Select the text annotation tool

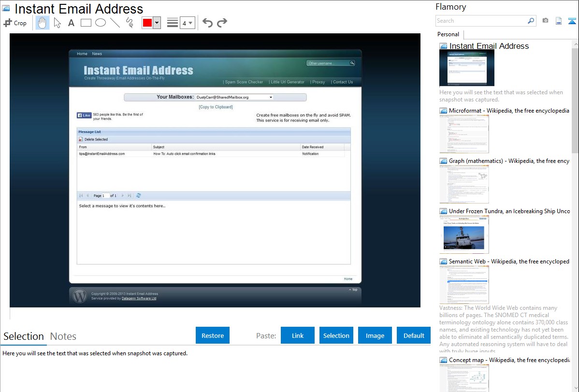click(x=71, y=23)
